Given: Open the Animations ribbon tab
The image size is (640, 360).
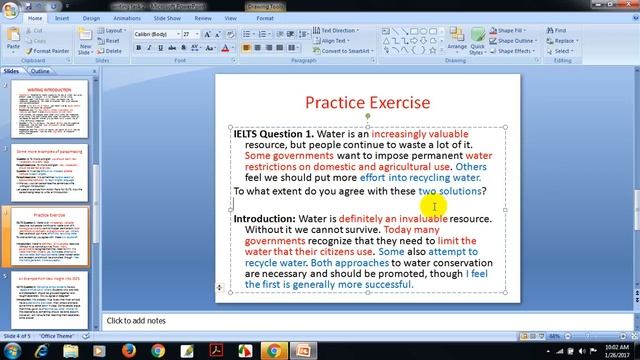Looking at the screenshot, I should pyautogui.click(x=127, y=18).
